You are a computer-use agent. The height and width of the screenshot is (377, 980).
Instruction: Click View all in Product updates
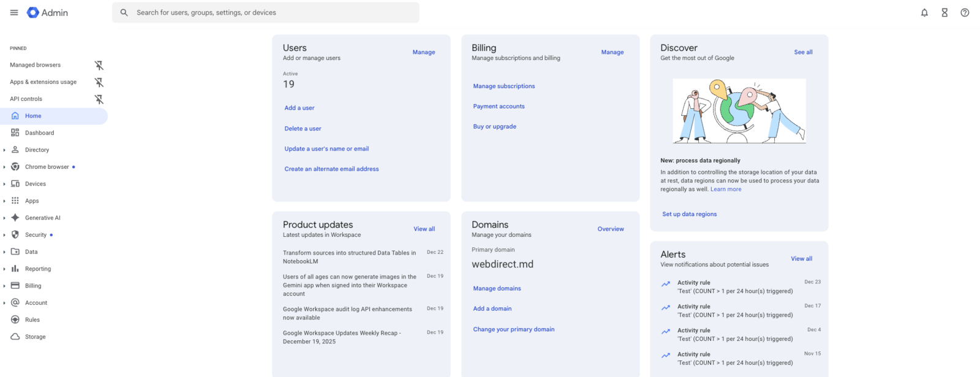pyautogui.click(x=424, y=229)
